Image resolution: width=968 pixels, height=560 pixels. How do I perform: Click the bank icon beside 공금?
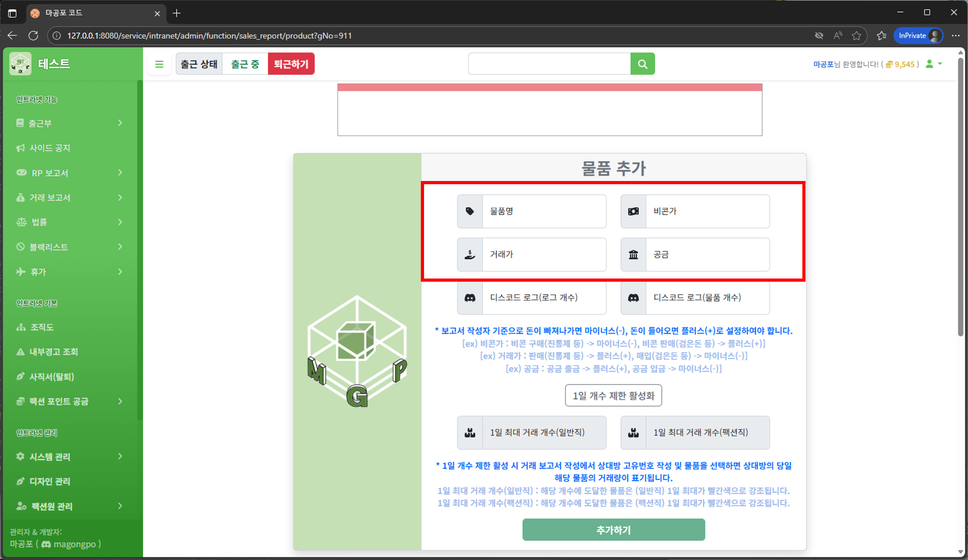point(633,254)
